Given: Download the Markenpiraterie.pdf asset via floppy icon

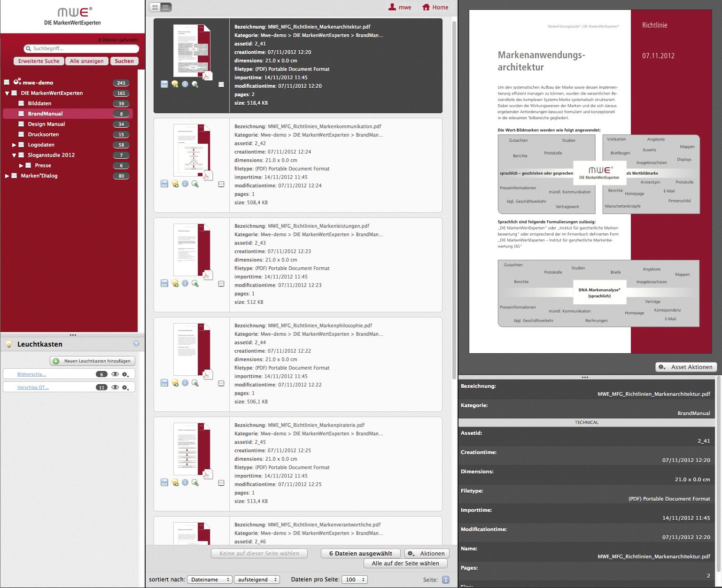Looking at the screenshot, I should (x=164, y=482).
